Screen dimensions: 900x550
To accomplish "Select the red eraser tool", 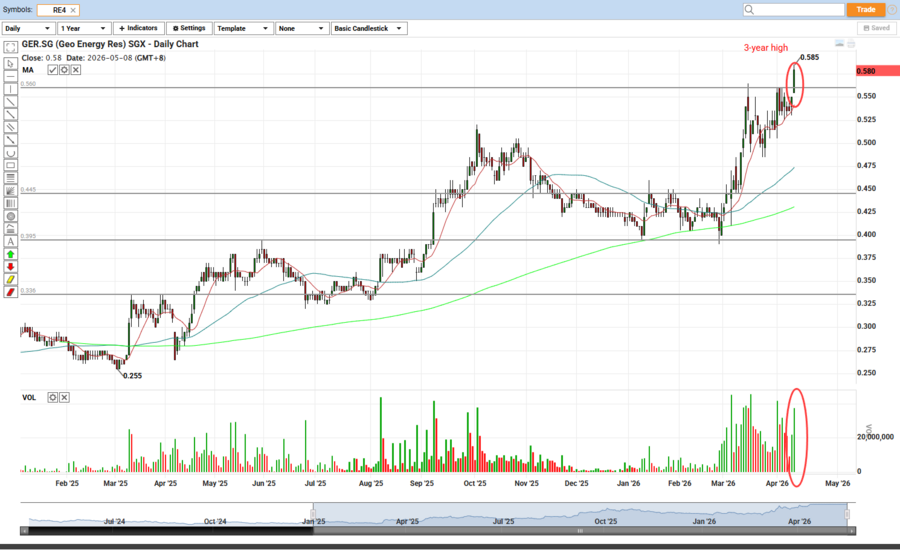I will [x=10, y=293].
